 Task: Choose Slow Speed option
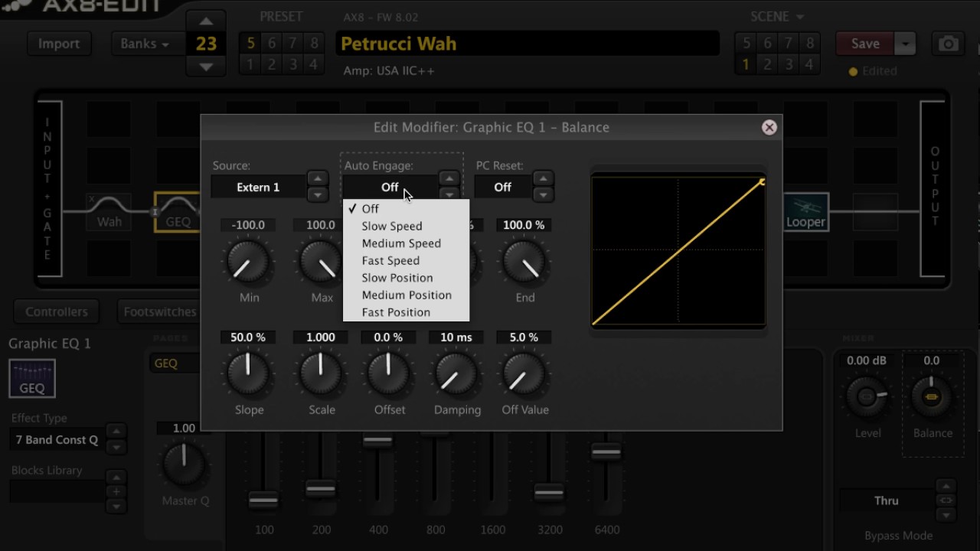[x=406, y=226]
